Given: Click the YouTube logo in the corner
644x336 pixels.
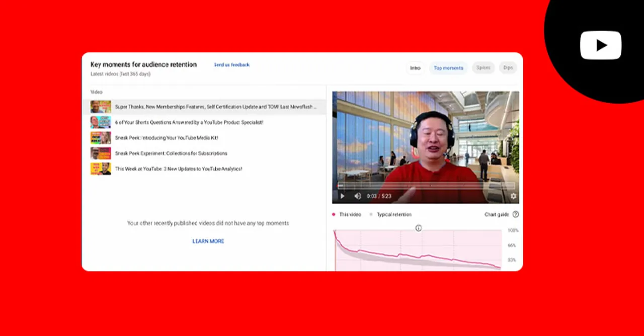Looking at the screenshot, I should tap(600, 45).
